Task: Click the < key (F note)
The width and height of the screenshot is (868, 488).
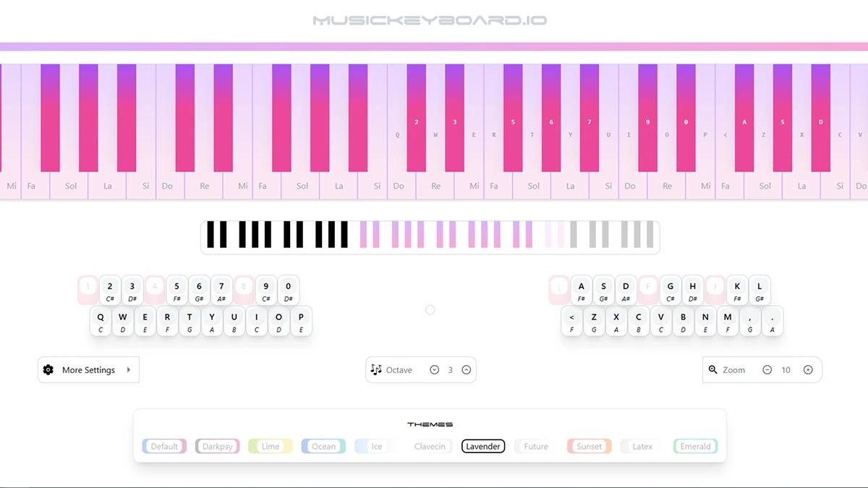Action: pyautogui.click(x=572, y=321)
